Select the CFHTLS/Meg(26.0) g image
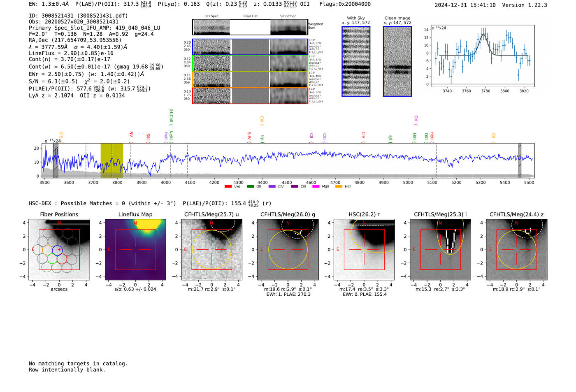The image size is (576, 392). [288, 250]
